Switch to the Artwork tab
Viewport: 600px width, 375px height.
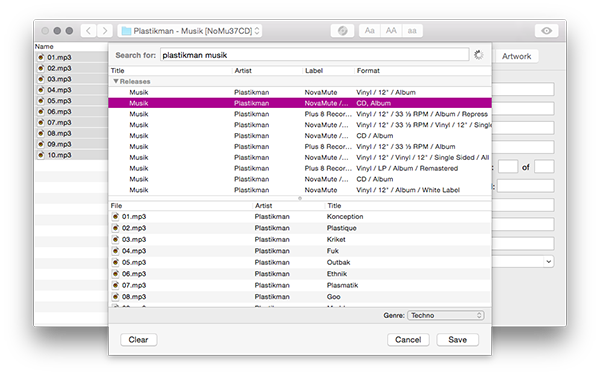point(516,56)
